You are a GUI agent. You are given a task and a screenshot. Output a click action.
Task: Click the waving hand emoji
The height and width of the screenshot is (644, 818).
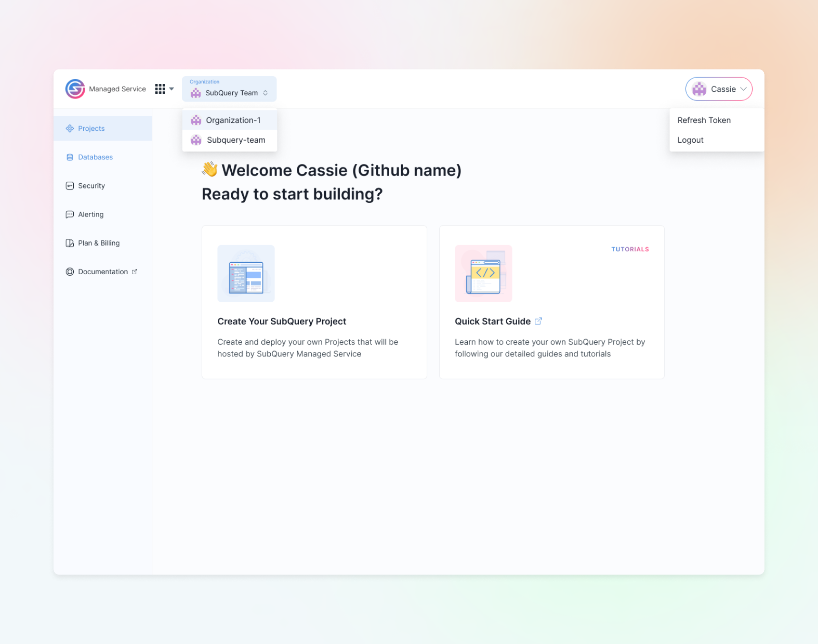pos(210,169)
